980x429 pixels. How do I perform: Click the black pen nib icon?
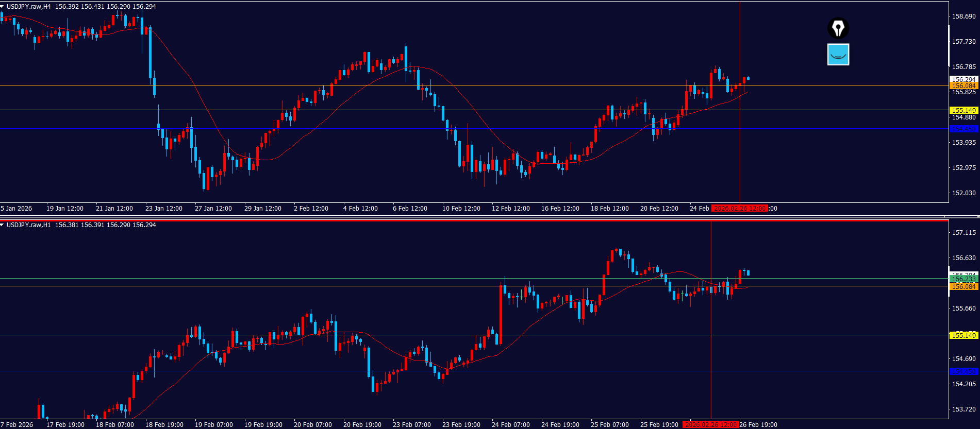(838, 28)
